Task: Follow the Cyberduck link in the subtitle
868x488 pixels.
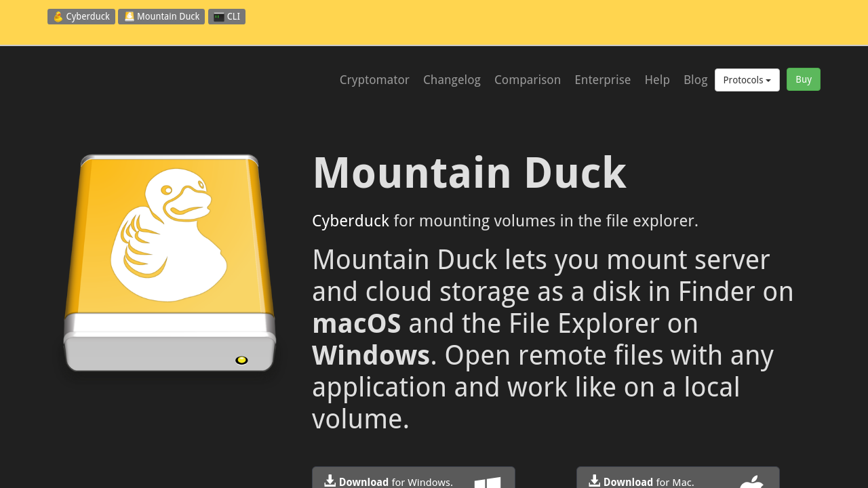Action: (351, 221)
